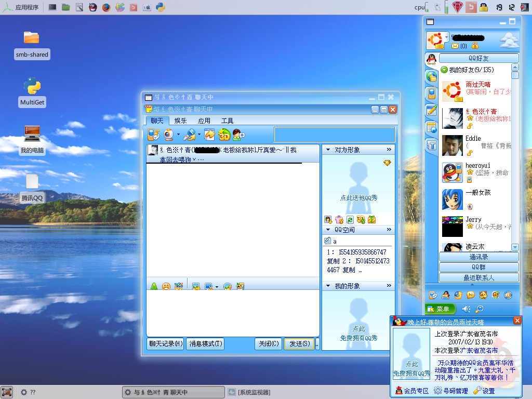Switch to the 应用 tab
Image resolution: width=532 pixels, height=399 pixels.
204,121
